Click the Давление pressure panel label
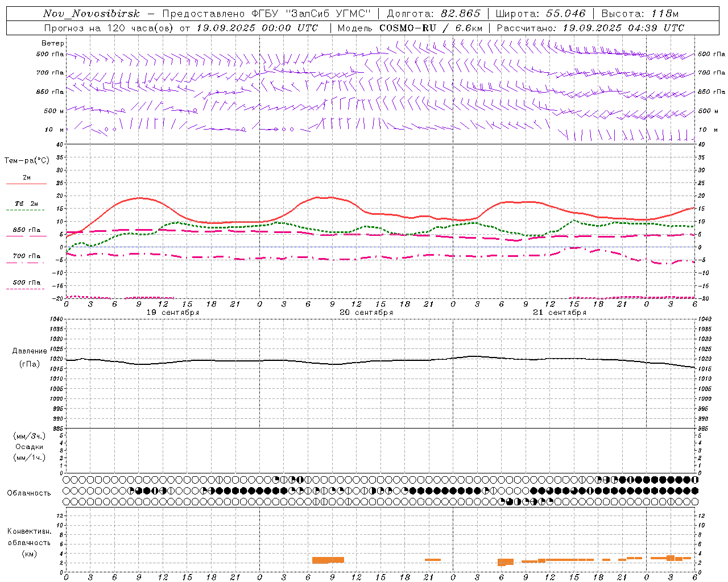 coord(30,351)
